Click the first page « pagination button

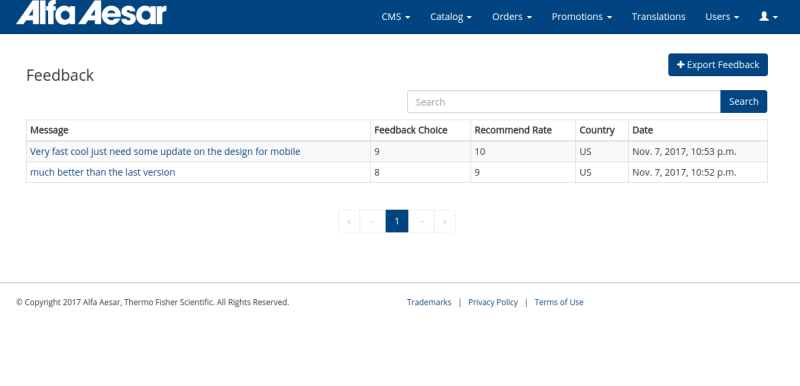pyautogui.click(x=349, y=221)
